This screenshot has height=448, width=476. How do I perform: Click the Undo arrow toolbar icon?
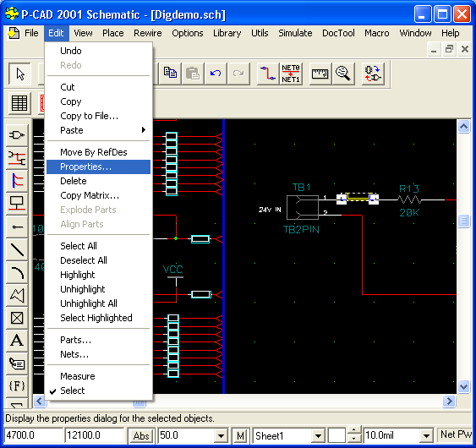(x=216, y=74)
